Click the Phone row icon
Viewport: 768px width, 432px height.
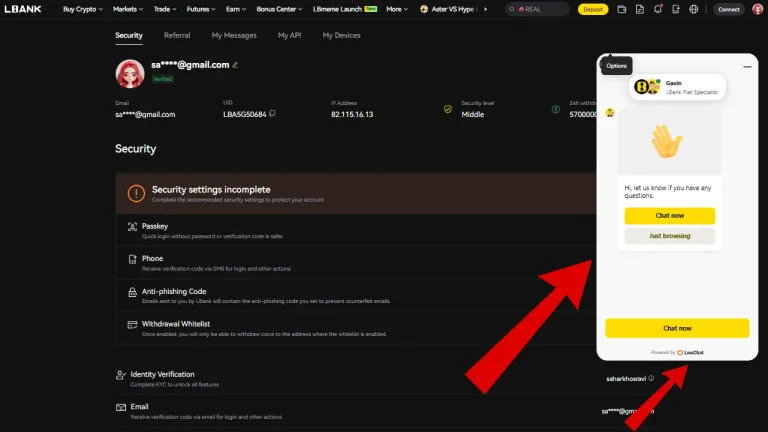[x=132, y=259]
